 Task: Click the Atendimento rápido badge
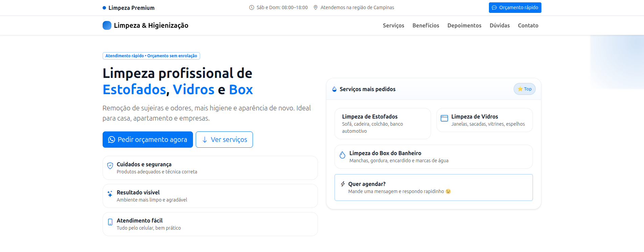[151, 56]
